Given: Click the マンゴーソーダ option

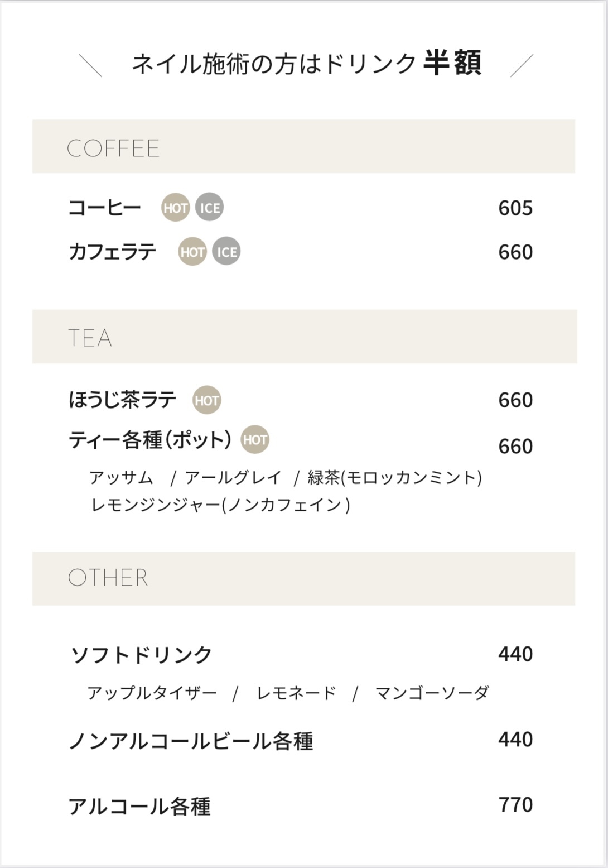Looking at the screenshot, I should click(x=432, y=693).
